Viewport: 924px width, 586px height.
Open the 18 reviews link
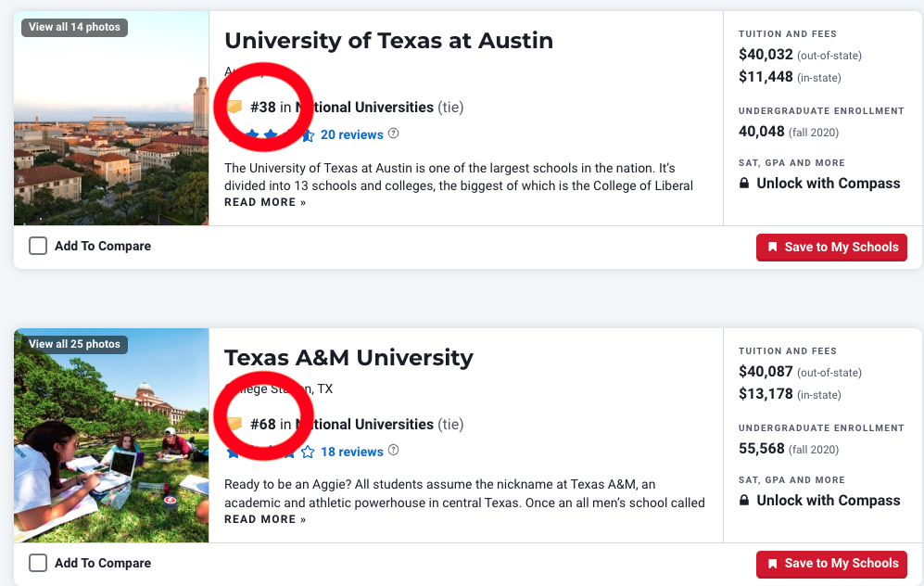click(351, 452)
